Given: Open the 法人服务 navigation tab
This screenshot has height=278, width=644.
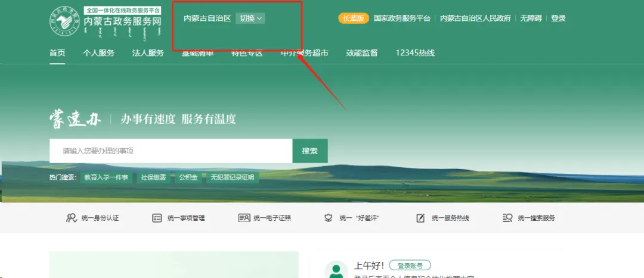Looking at the screenshot, I should pos(148,53).
